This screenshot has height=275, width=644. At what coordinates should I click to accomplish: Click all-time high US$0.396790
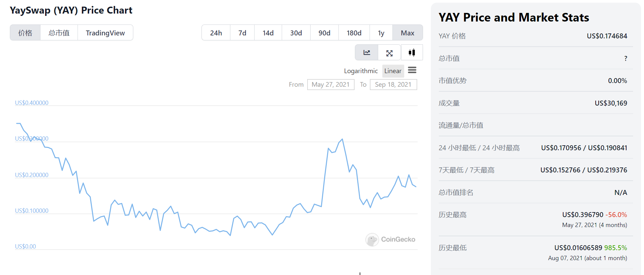583,214
